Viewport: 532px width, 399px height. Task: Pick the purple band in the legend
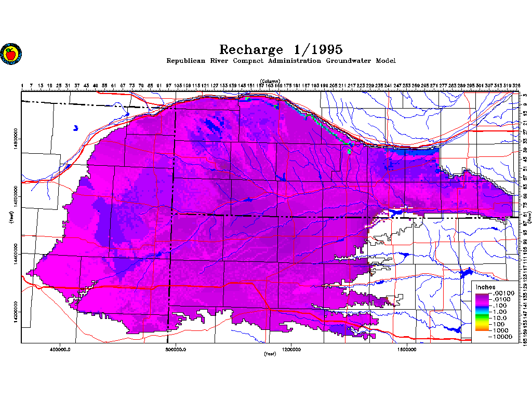(x=483, y=299)
